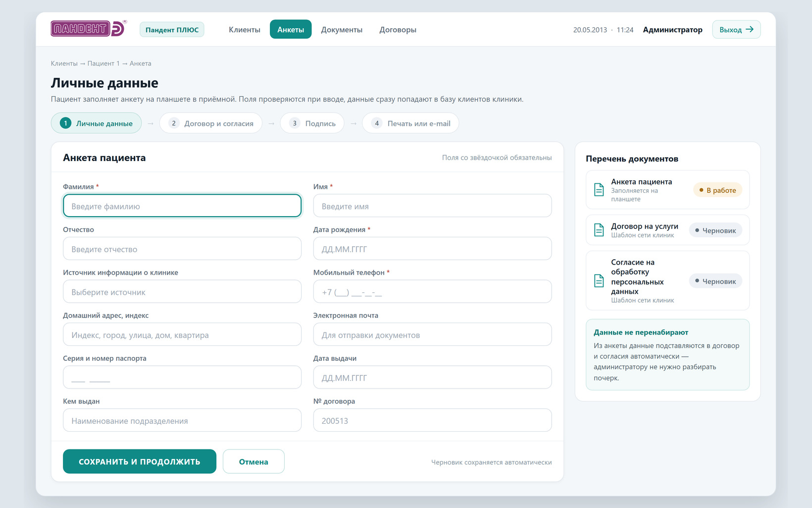
Task: Click the Мобильный телефон field
Action: pos(432,291)
